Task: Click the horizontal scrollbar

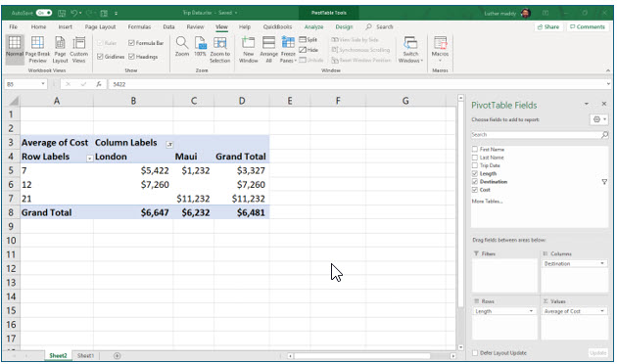Action: [x=362, y=356]
